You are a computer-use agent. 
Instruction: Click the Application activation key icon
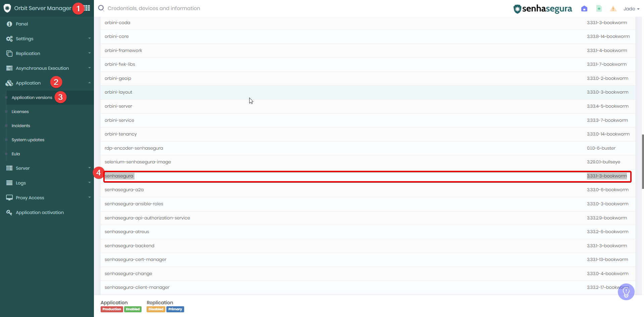(9, 212)
